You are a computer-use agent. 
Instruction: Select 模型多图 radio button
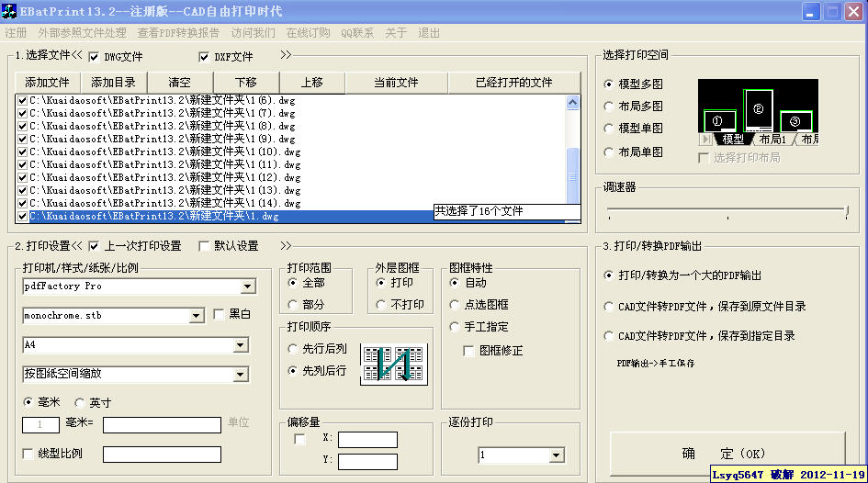pos(609,84)
